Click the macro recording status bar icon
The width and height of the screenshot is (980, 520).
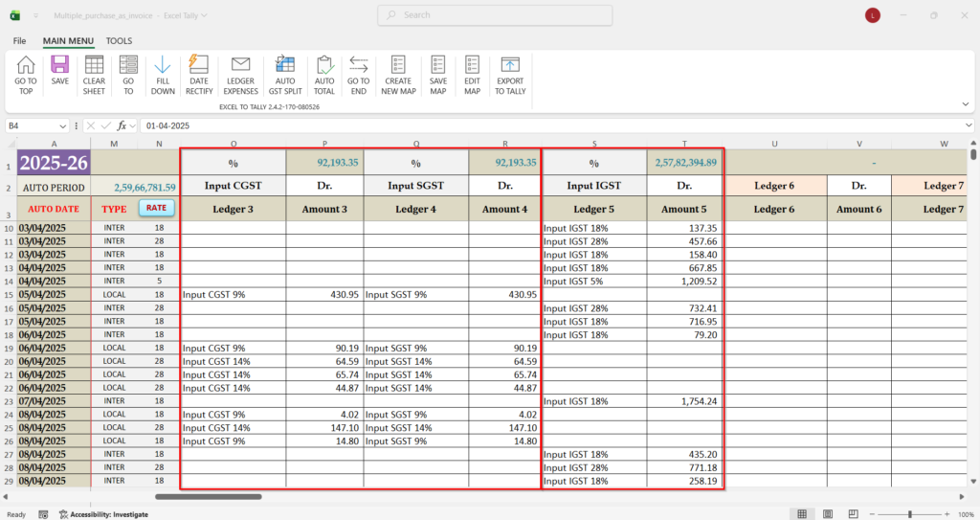click(43, 514)
